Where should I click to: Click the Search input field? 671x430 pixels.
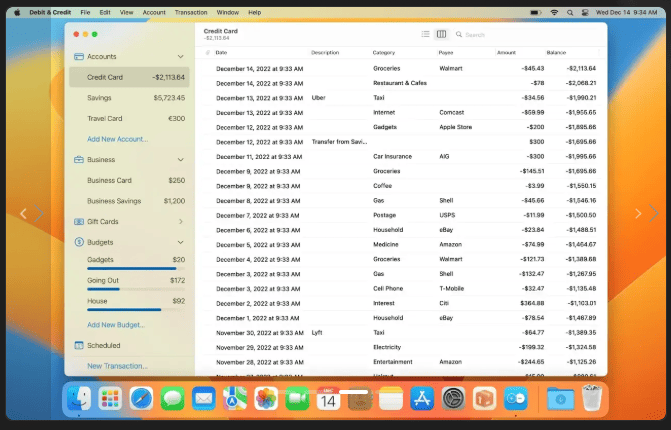pyautogui.click(x=528, y=35)
